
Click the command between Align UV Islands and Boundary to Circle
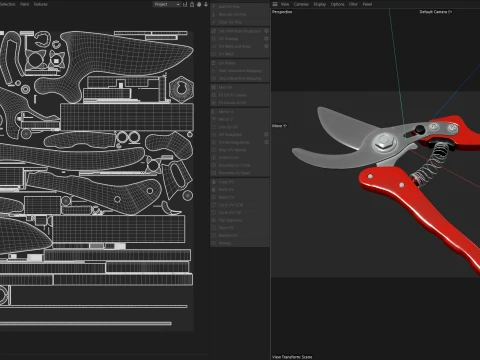[x=240, y=158]
